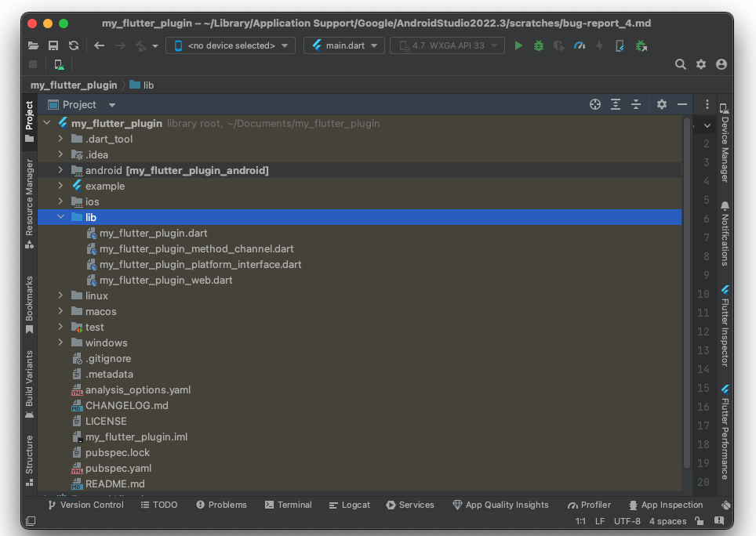
Task: Select pubspec.yaml file in tree
Action: tap(118, 468)
